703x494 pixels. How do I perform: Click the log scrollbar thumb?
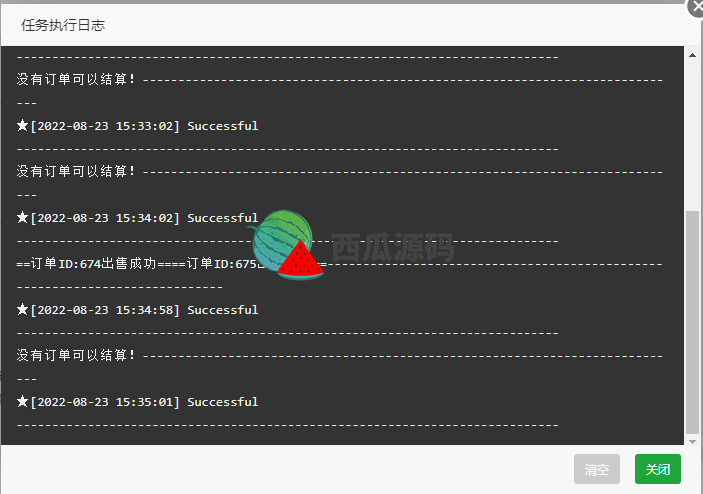click(x=692, y=322)
